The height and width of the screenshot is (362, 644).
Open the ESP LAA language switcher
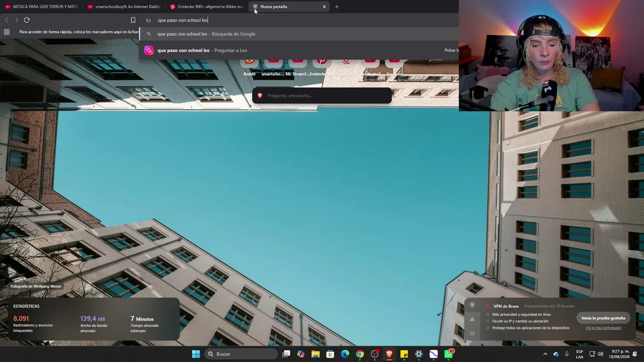[580, 354]
